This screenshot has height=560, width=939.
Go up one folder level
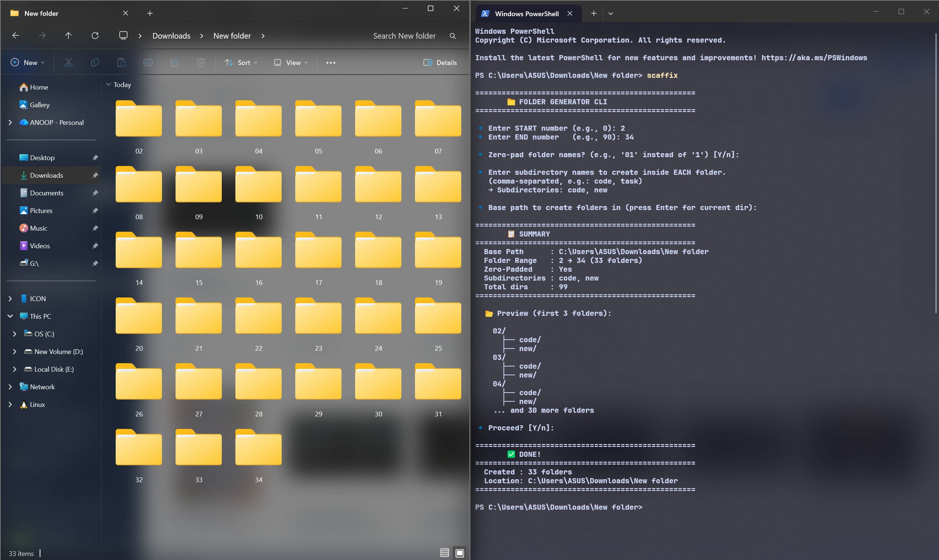[68, 36]
